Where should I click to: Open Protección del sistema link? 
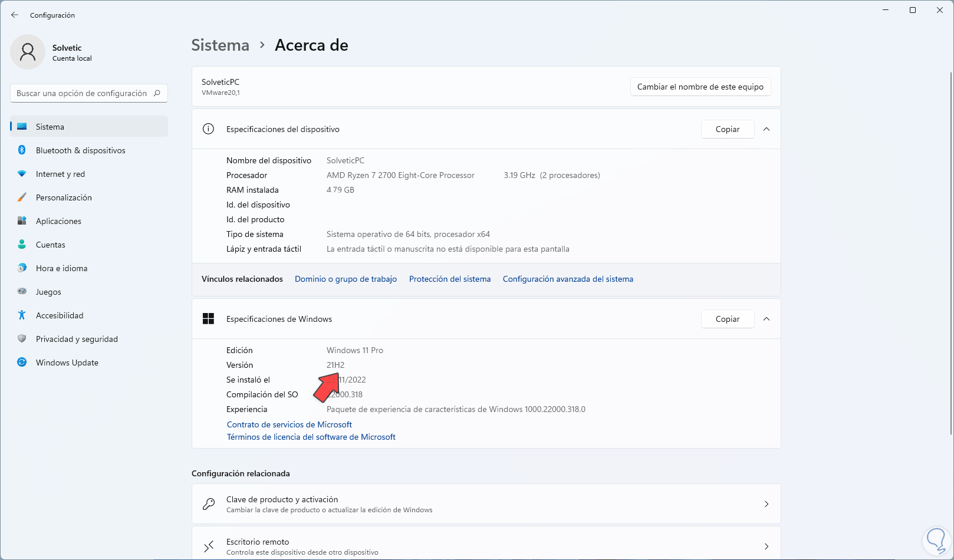(x=449, y=279)
